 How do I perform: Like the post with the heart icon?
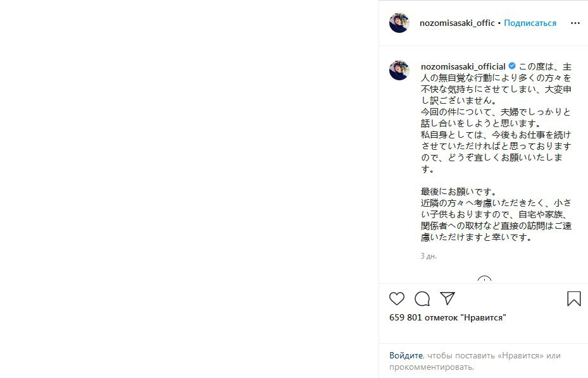point(397,298)
